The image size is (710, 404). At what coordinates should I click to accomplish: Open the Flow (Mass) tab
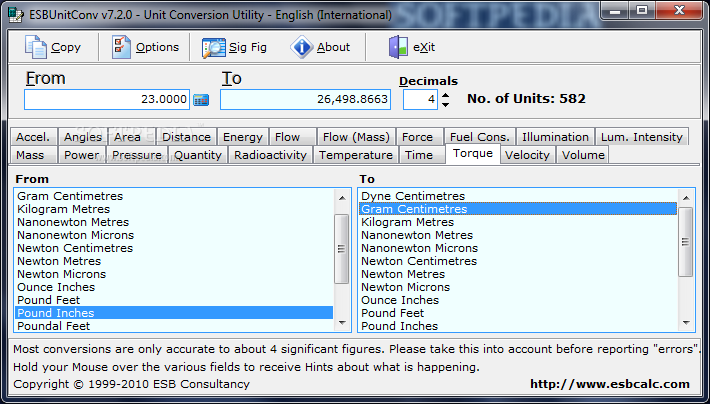pos(356,137)
